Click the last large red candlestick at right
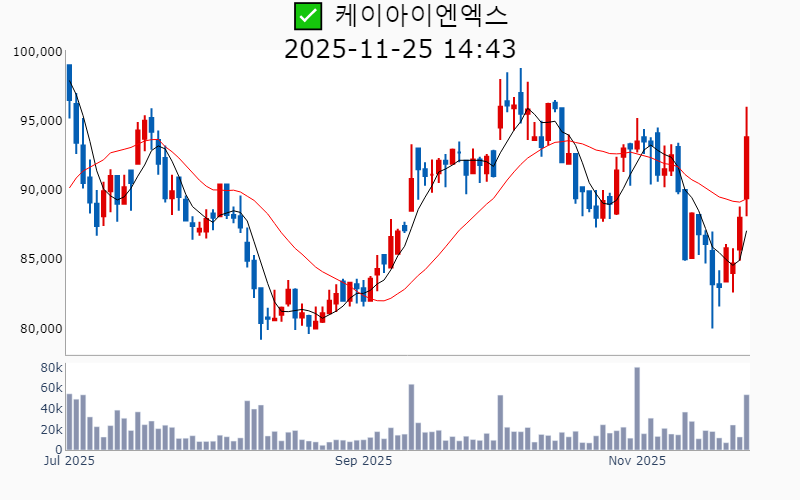The image size is (800, 500). pyautogui.click(x=746, y=167)
